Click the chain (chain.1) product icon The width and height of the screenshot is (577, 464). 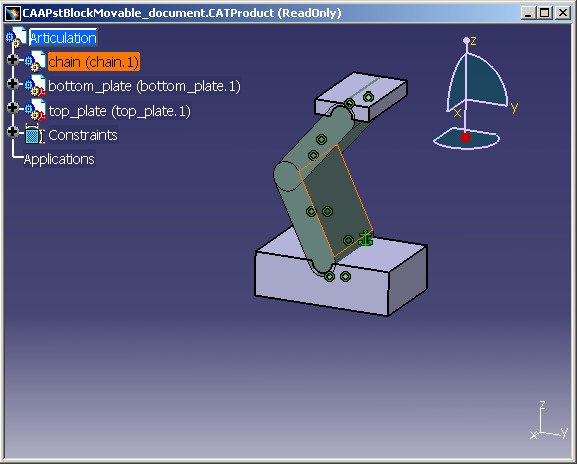[x=35, y=61]
